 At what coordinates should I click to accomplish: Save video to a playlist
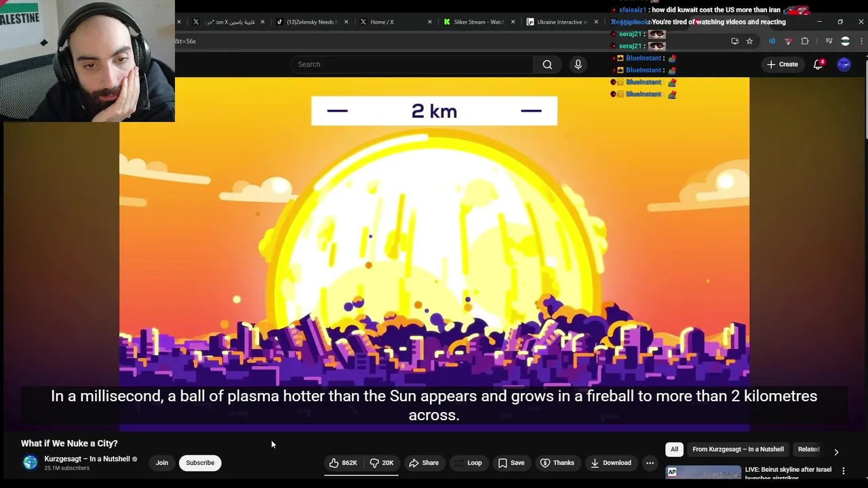511,463
